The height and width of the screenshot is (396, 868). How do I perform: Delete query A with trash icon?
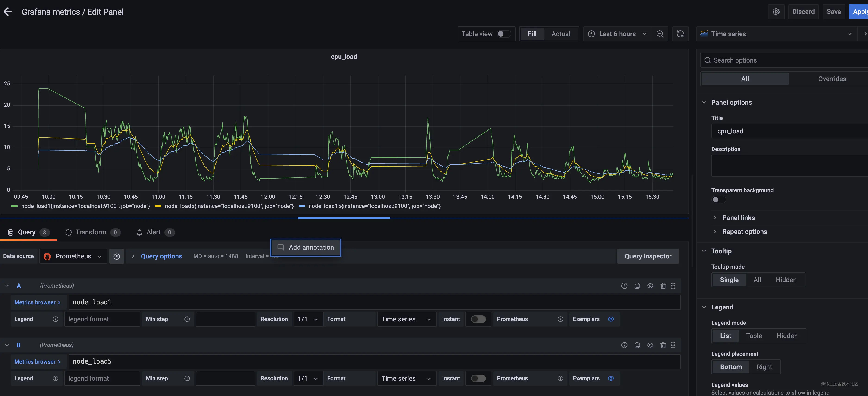click(663, 286)
